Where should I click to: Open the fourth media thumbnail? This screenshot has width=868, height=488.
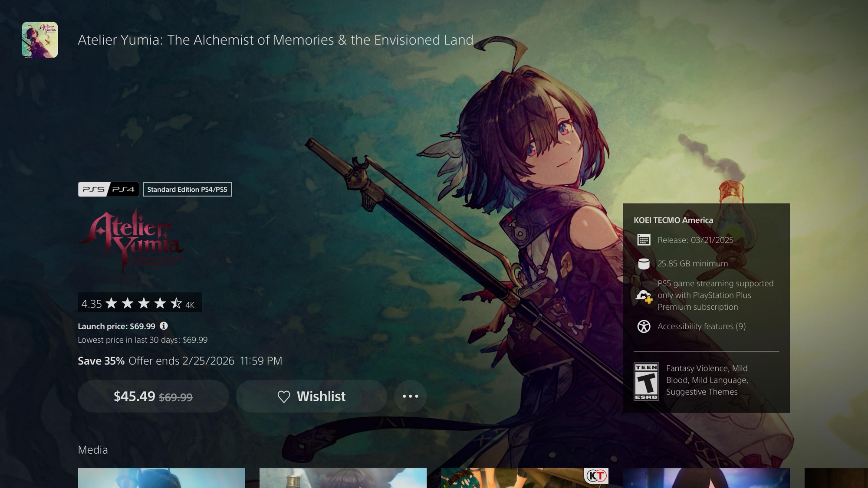pos(706,478)
